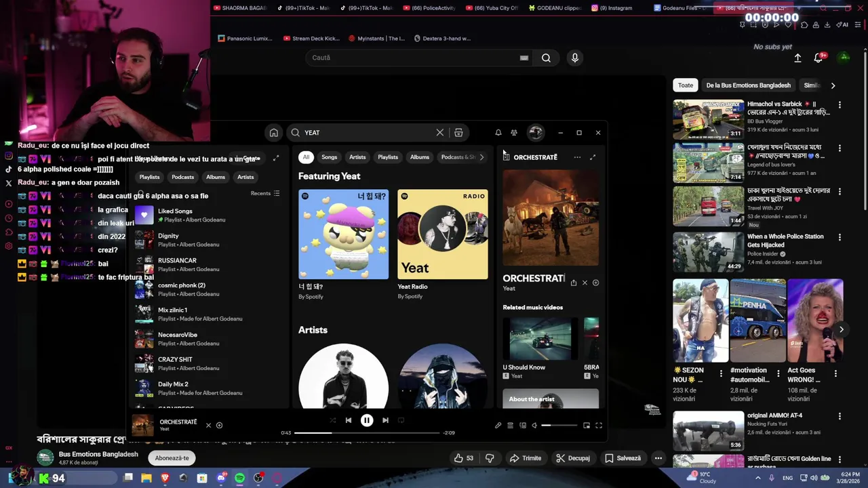Add current song to Liked Songs in player bar
The height and width of the screenshot is (488, 868).
[x=219, y=425]
